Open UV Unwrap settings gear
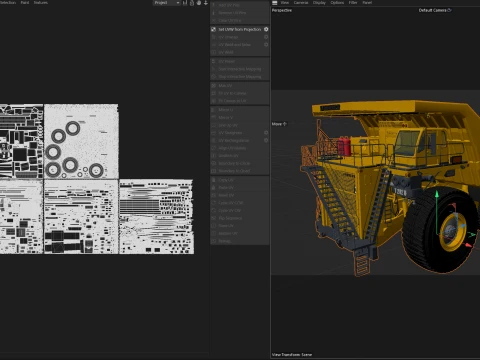Viewport: 480px width, 360px height. coord(266,37)
